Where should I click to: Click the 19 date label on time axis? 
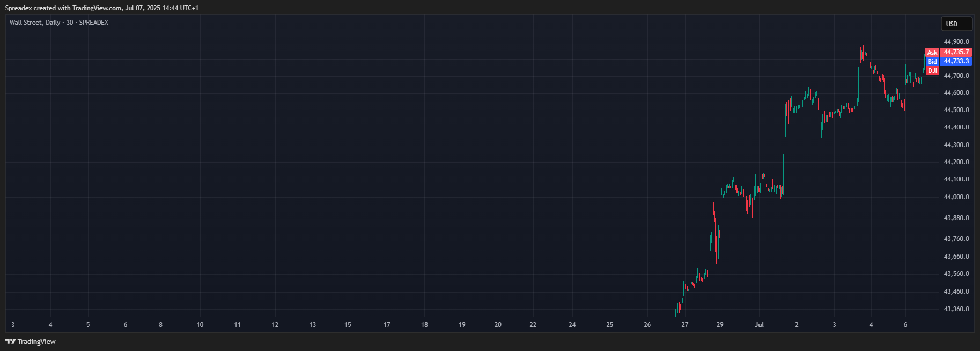462,325
